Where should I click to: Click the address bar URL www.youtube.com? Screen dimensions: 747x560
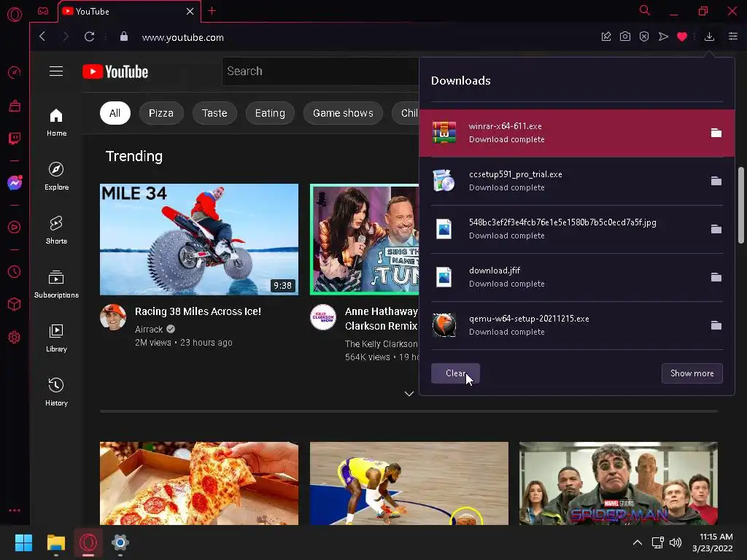(x=183, y=37)
